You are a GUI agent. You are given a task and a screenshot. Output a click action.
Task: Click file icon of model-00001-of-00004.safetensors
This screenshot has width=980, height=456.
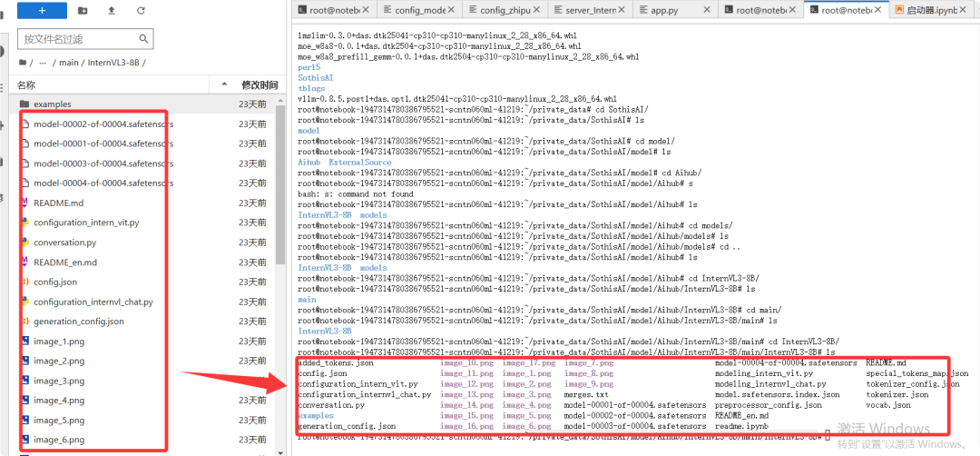[x=25, y=144]
